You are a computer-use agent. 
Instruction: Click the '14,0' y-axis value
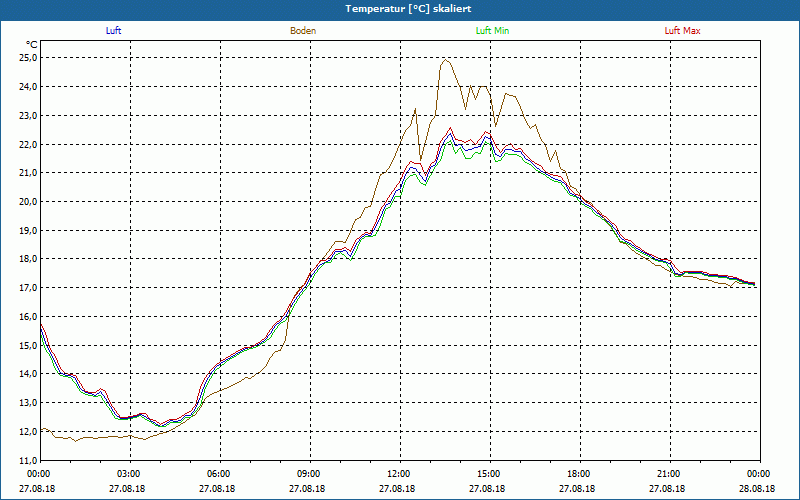click(28, 374)
